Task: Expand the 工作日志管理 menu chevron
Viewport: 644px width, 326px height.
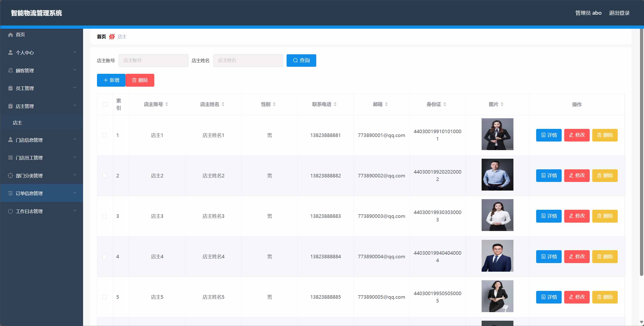Action: coord(75,211)
